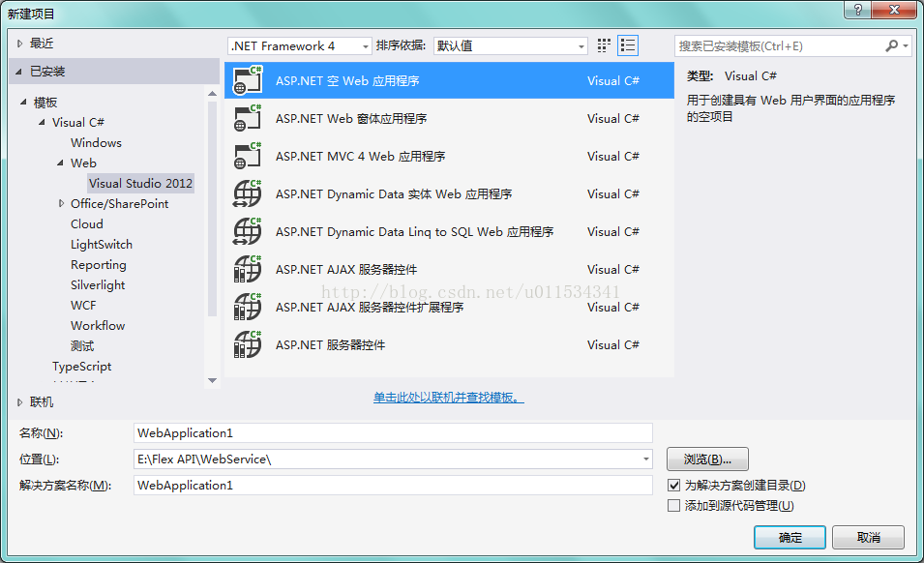The image size is (924, 563).
Task: Open the 位置 path dropdown arrow
Action: (x=646, y=459)
